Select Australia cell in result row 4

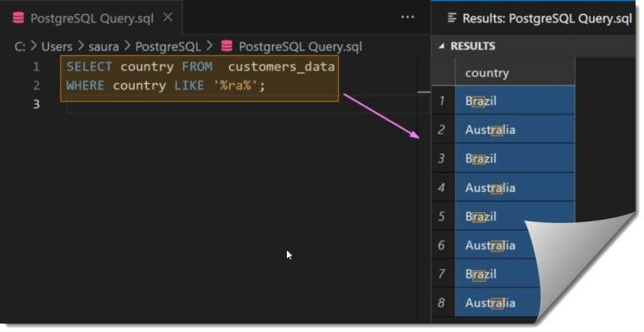(x=515, y=187)
